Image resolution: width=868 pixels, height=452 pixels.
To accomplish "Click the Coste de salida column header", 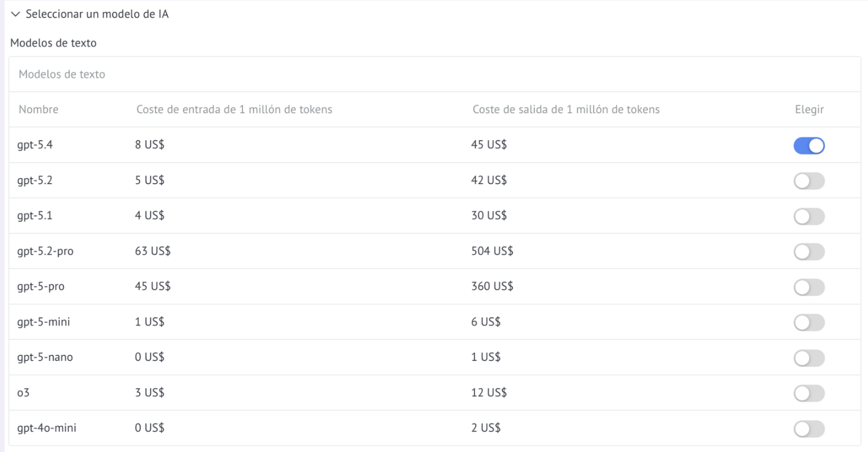I will pos(566,109).
